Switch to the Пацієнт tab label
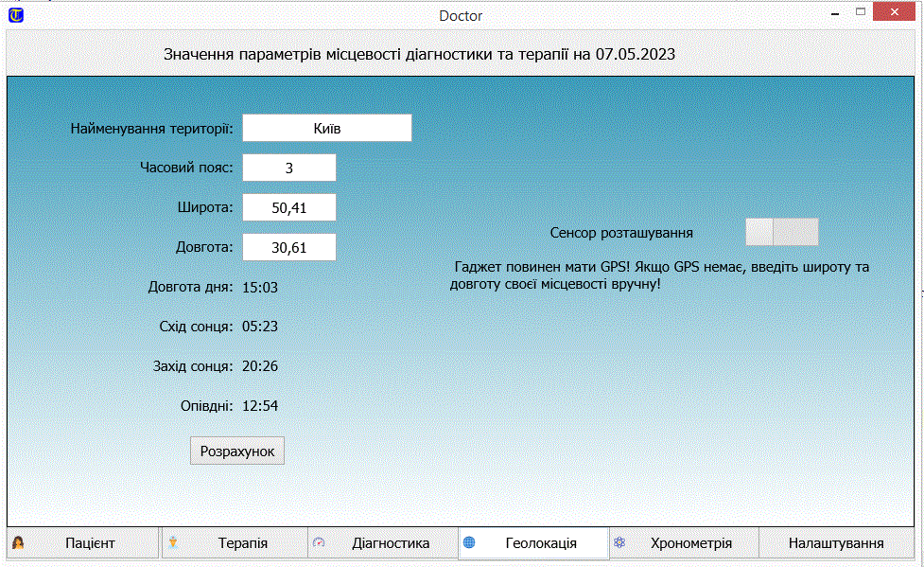This screenshot has height=567, width=924. point(90,543)
